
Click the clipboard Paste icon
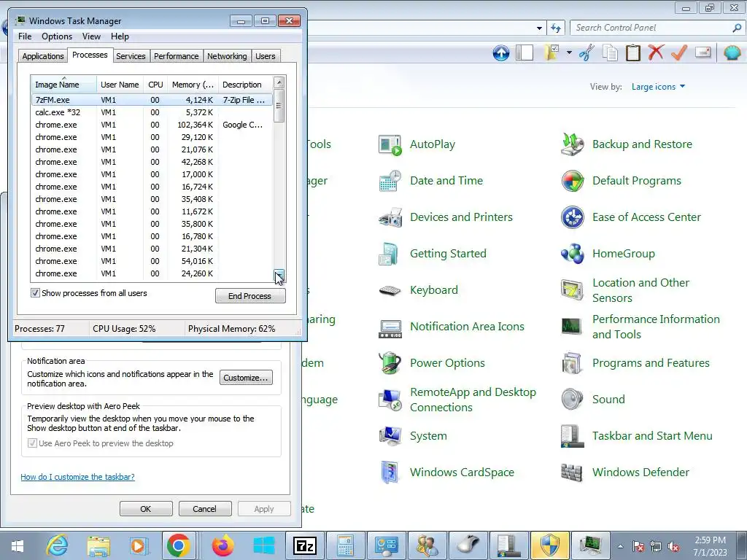click(x=632, y=52)
